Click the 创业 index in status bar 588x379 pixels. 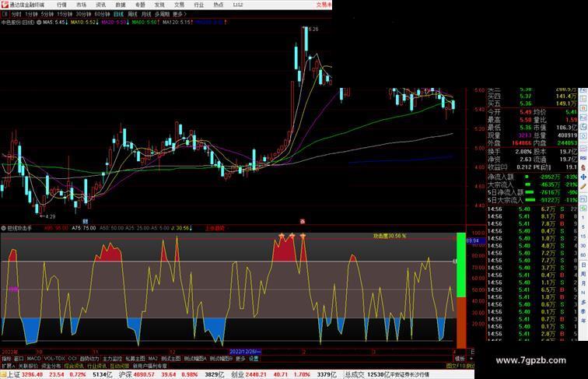point(238,374)
